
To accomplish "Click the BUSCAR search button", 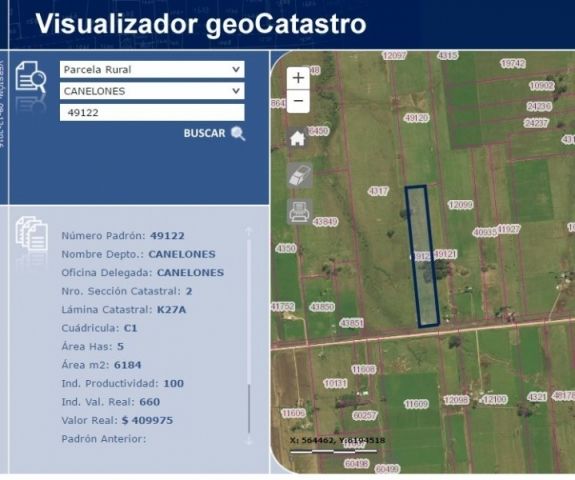I will pos(204,133).
